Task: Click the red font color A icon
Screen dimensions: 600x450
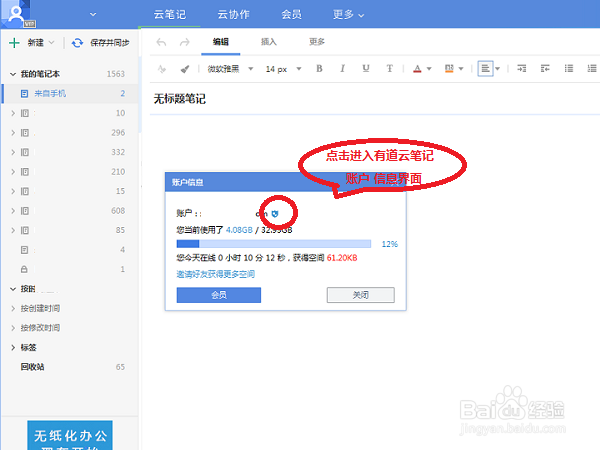Action: click(x=417, y=69)
